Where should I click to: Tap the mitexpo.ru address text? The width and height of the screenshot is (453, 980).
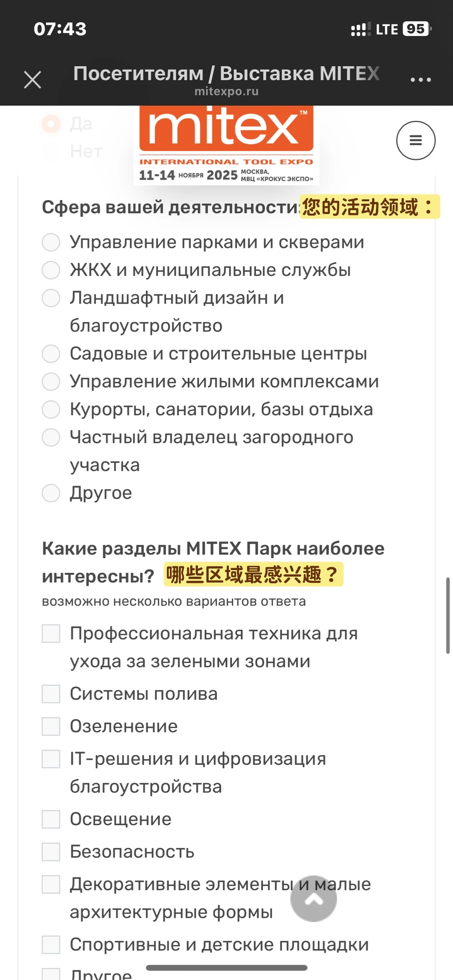(x=226, y=91)
